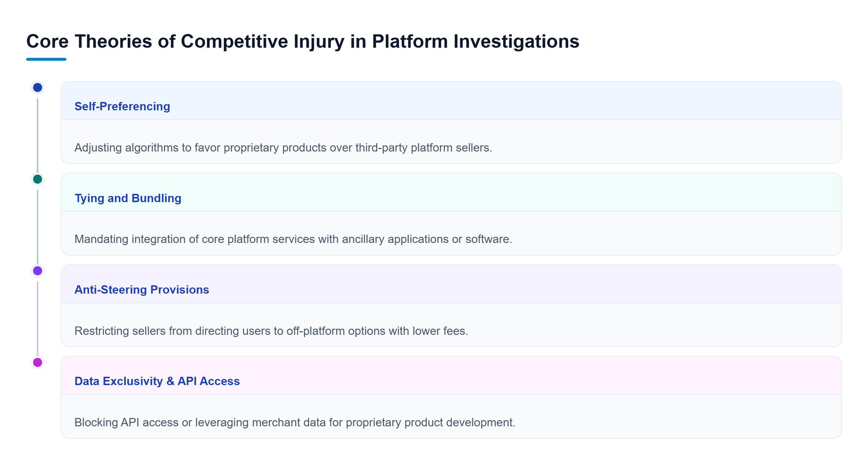Click the pink Data Exclusivity card header band

click(451, 375)
